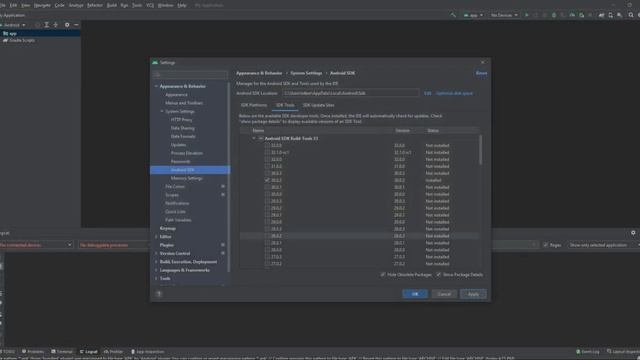Click the Sync Project with Gradle icon
The height and width of the screenshot is (360, 640).
(601, 15)
